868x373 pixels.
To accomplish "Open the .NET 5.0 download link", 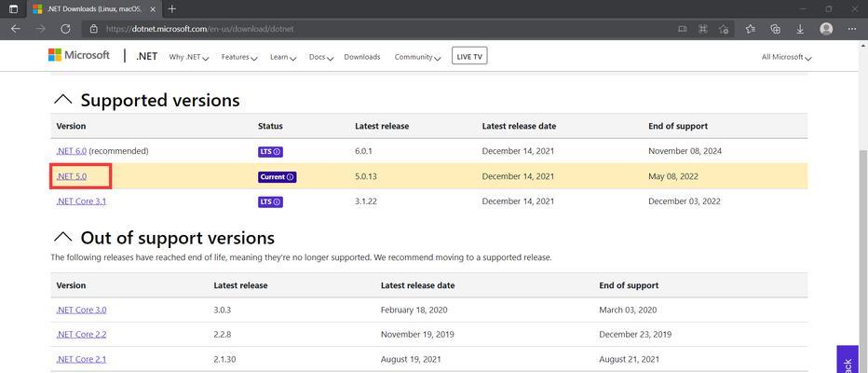I will (x=72, y=176).
